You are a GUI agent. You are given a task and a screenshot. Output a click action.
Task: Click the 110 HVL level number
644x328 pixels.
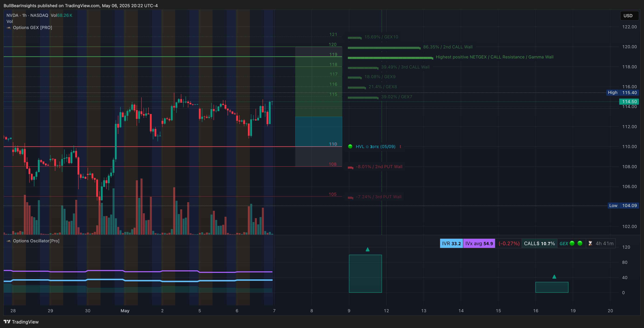coord(333,144)
